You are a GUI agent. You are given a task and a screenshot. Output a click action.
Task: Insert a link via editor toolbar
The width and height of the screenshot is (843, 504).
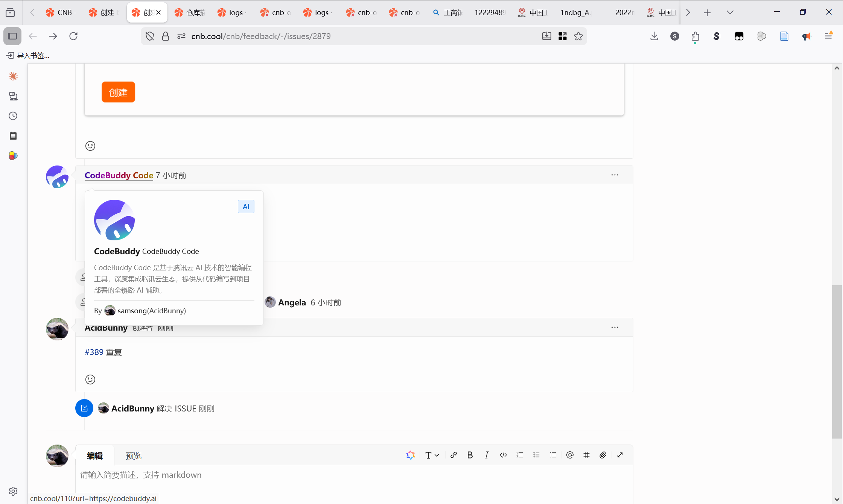453,455
